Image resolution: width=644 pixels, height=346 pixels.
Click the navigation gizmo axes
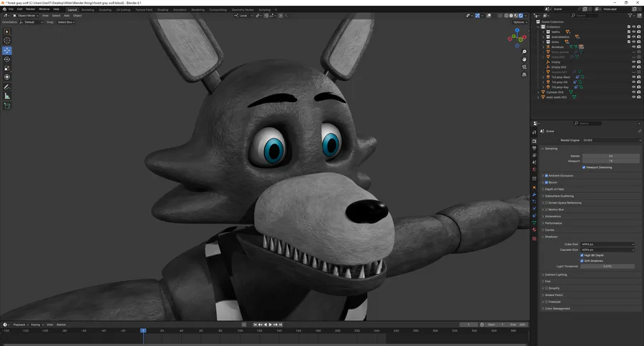517,38
